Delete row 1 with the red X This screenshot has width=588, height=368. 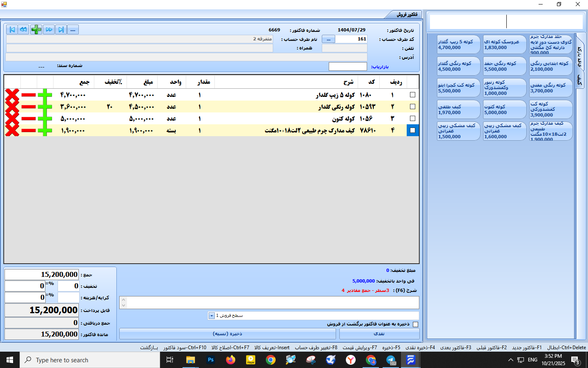click(12, 95)
